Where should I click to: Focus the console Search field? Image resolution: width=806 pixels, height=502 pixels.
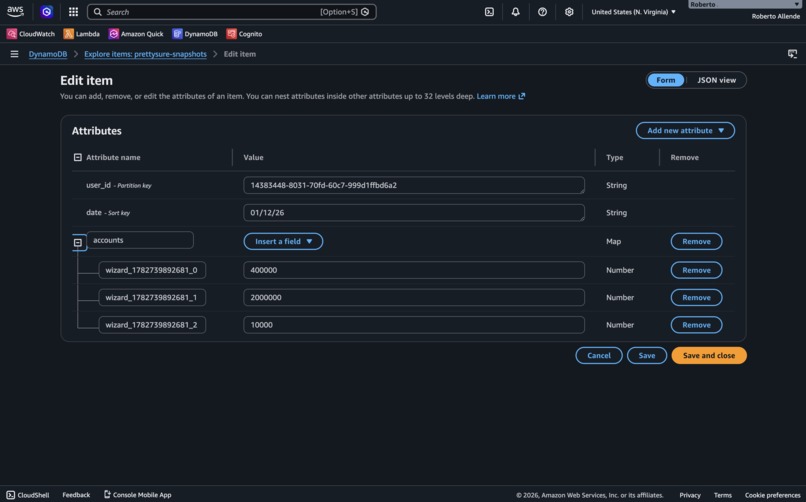coord(231,12)
